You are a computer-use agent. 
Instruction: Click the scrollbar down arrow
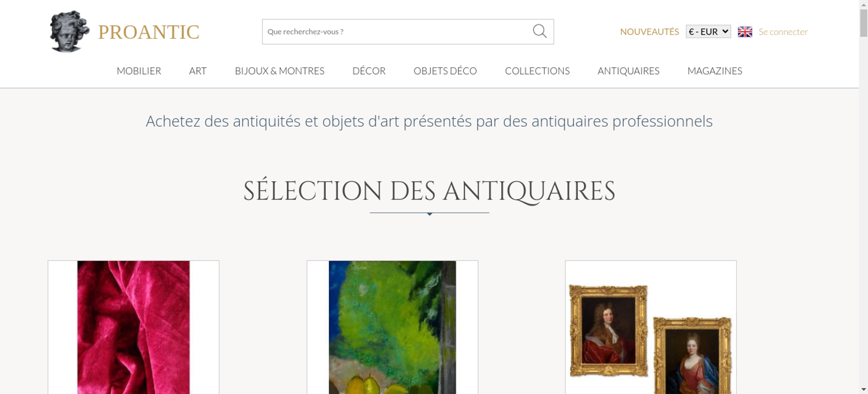[x=864, y=389]
